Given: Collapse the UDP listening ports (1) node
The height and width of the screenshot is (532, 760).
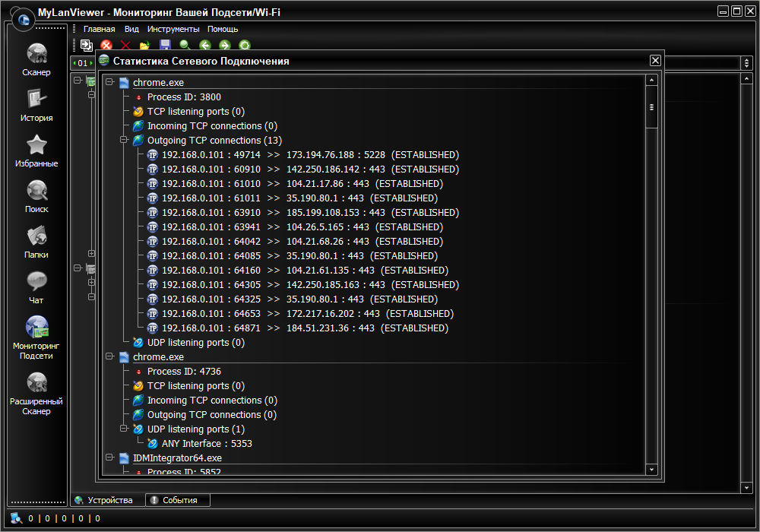Looking at the screenshot, I should click(124, 429).
